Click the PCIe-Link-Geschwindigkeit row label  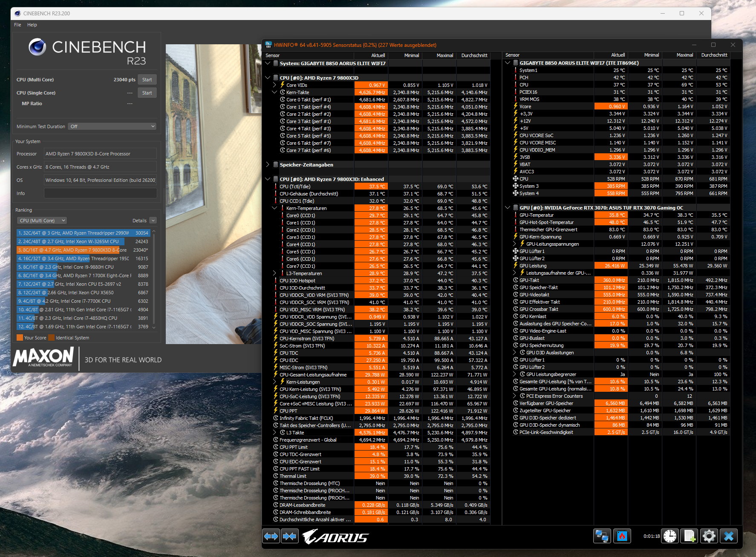pyautogui.click(x=546, y=432)
